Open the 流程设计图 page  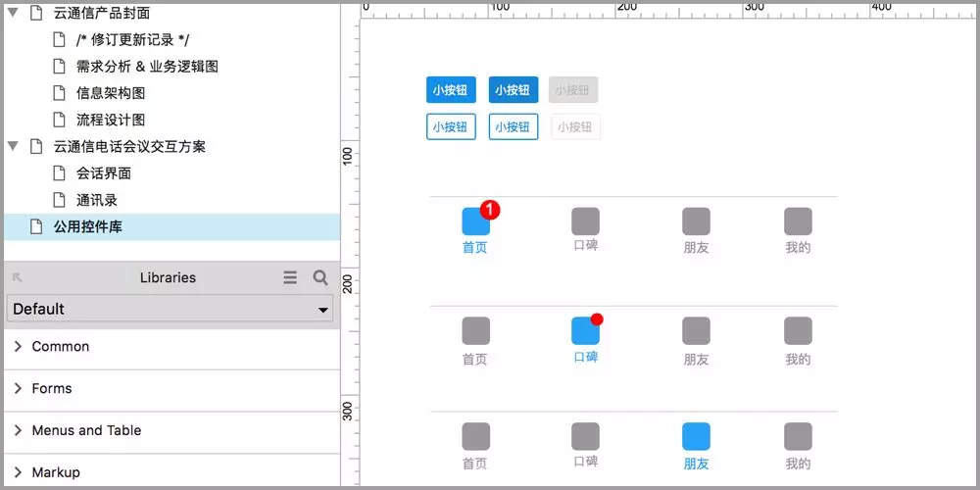[111, 120]
